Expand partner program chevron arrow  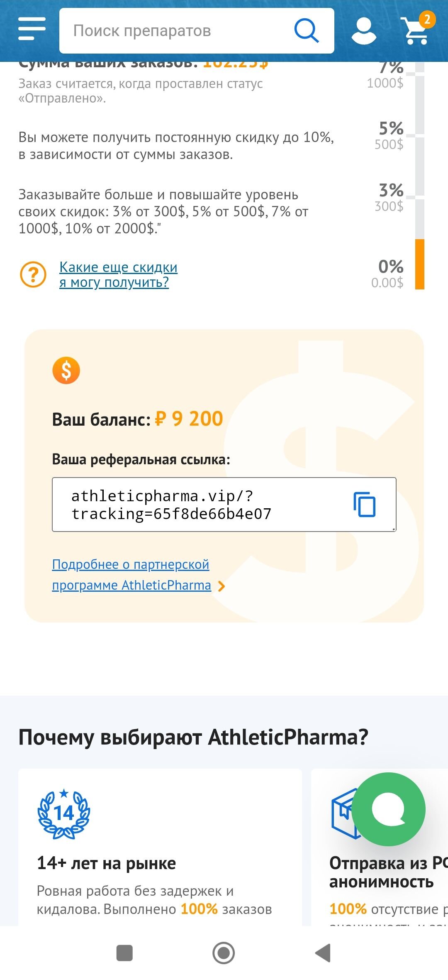[x=222, y=586]
